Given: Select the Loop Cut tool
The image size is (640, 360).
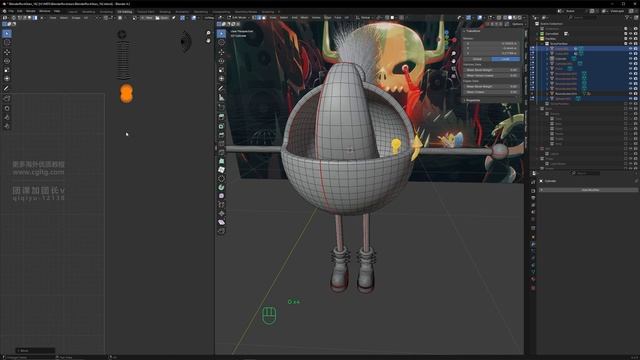Looking at the screenshot, I should point(221,144).
